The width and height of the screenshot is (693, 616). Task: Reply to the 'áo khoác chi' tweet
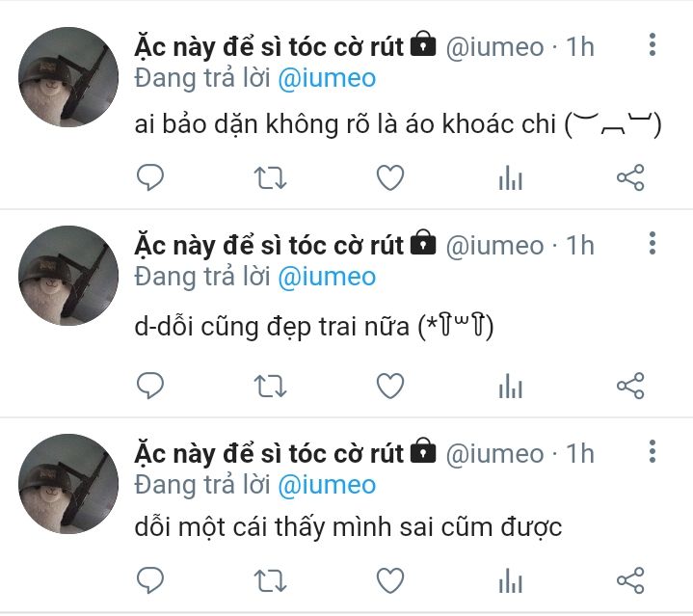coord(150,177)
